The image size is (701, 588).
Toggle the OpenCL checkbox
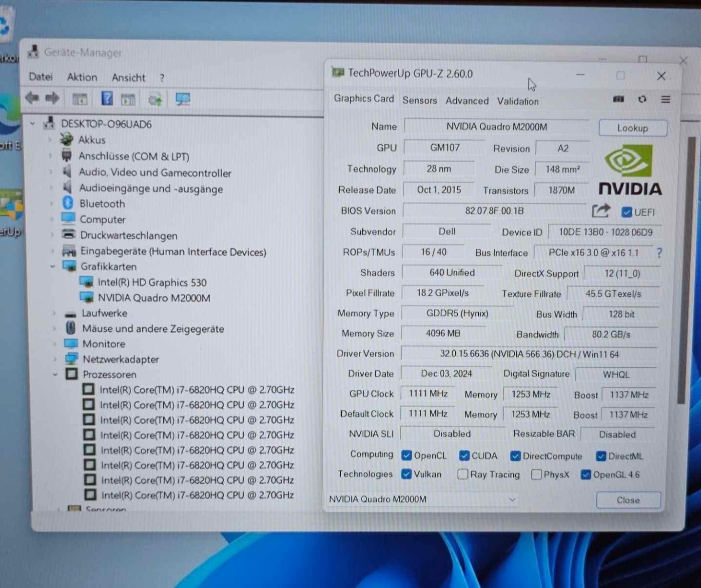coord(407,455)
